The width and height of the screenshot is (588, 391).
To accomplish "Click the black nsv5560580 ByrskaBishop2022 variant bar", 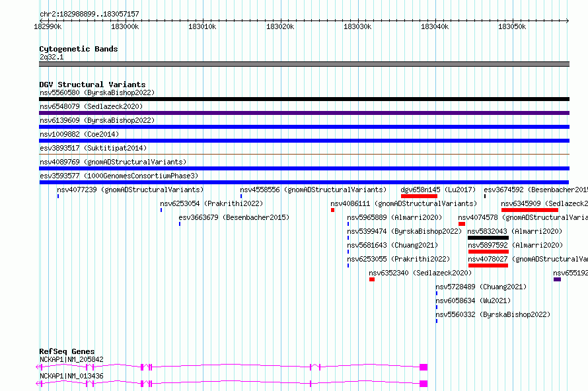I will click(304, 99).
